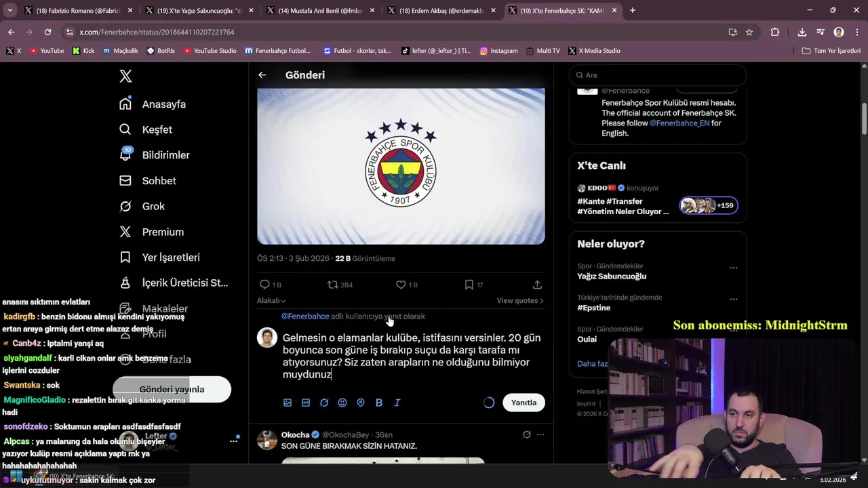
Task: Add location tag to reply
Action: [x=361, y=403]
